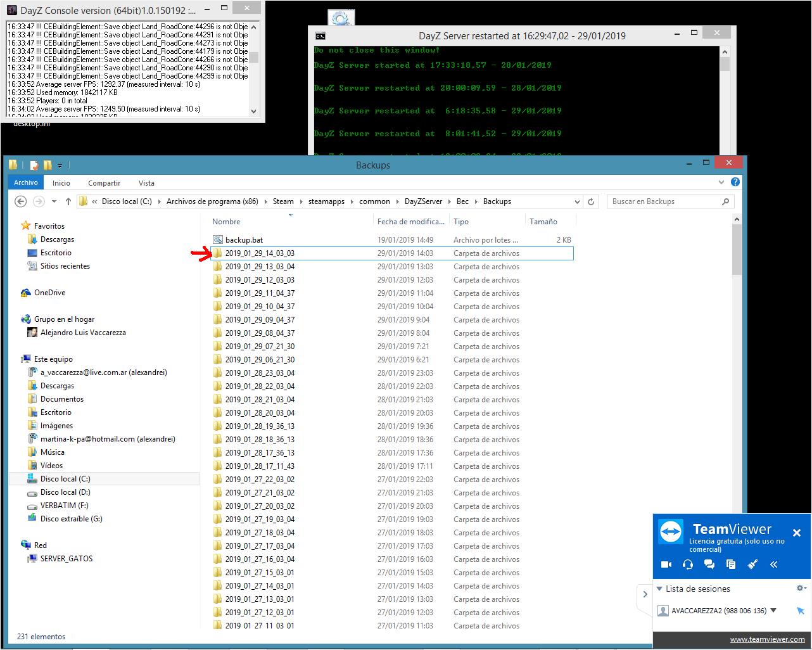Open Grupo en el hogar
Image resolution: width=812 pixels, height=650 pixels.
64,319
